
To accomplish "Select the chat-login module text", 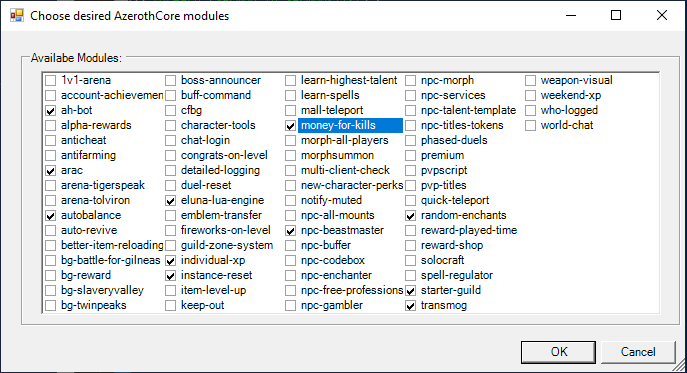I will (x=205, y=140).
